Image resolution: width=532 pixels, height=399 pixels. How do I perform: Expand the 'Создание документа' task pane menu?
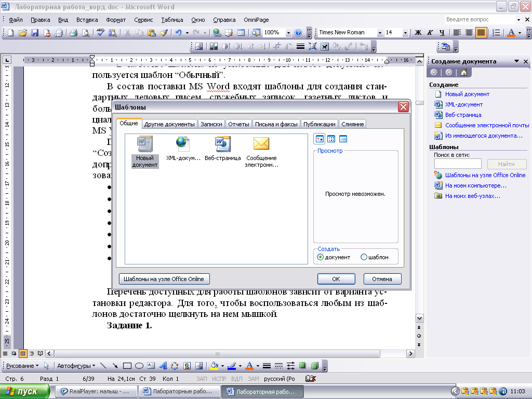pos(516,61)
